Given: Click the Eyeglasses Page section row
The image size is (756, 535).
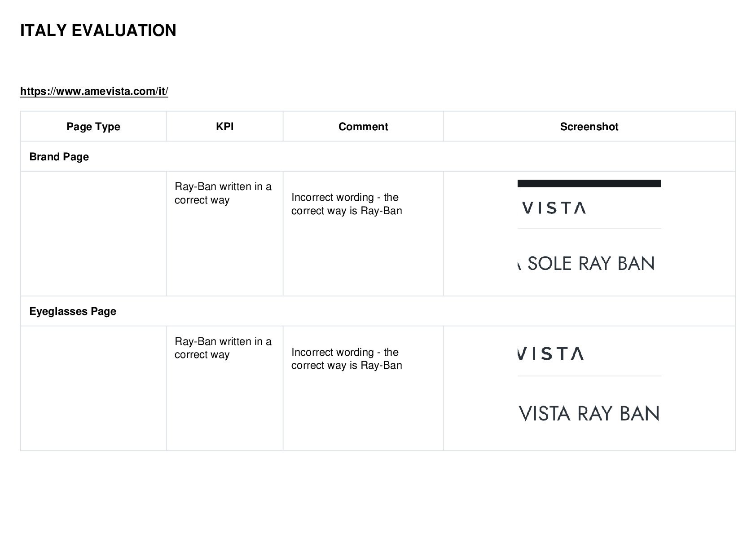Looking at the screenshot, I should [x=378, y=311].
